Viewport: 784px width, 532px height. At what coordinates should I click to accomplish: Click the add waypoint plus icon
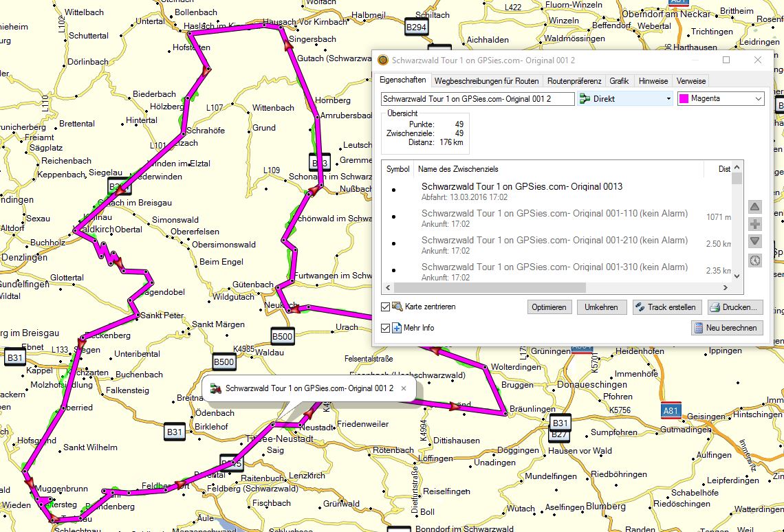754,224
